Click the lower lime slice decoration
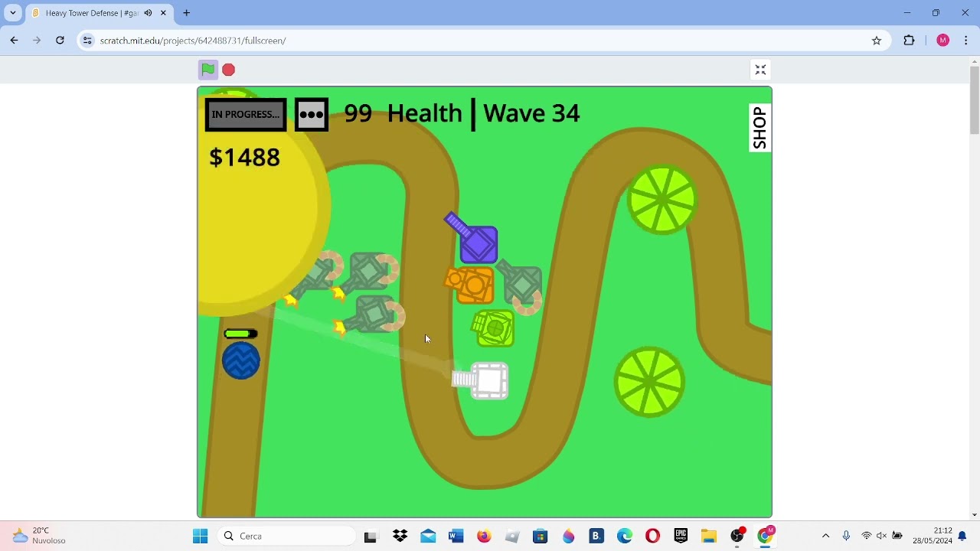Image resolution: width=980 pixels, height=551 pixels. (x=649, y=382)
